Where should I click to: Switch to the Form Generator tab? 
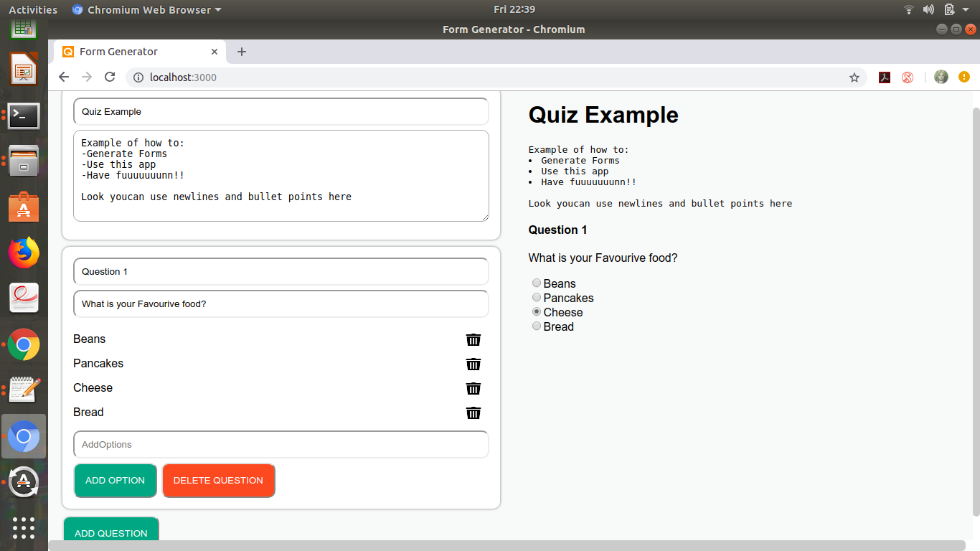[129, 51]
